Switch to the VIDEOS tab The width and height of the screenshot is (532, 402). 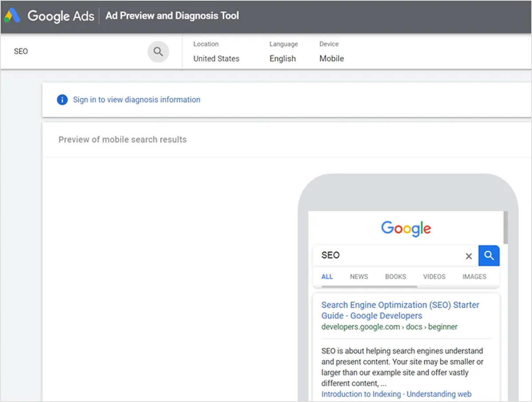[x=434, y=277]
